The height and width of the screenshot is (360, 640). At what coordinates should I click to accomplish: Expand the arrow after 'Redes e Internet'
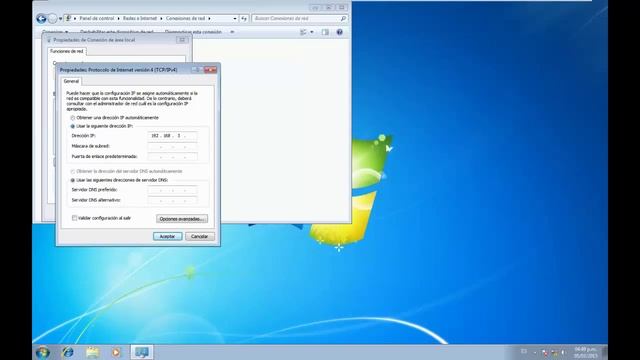tap(161, 18)
